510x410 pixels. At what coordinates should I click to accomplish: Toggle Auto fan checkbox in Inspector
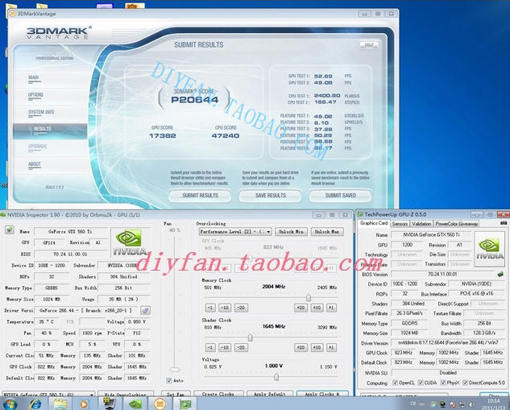(x=169, y=380)
